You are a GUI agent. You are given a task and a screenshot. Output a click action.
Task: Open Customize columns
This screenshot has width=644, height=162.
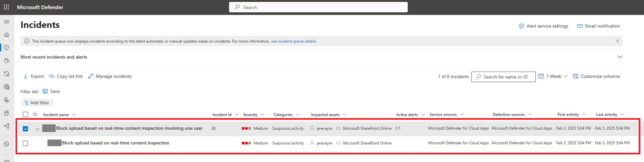pos(596,76)
